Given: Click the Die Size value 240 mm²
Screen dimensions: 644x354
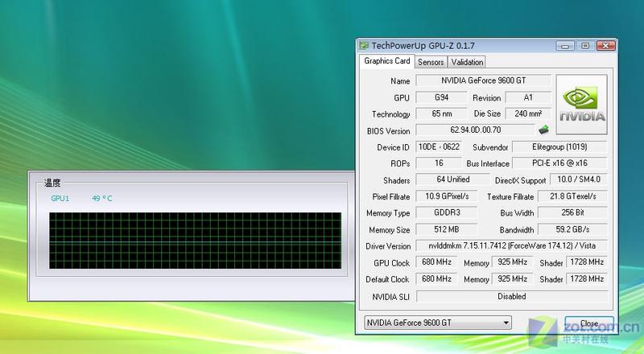Looking at the screenshot, I should (528, 113).
